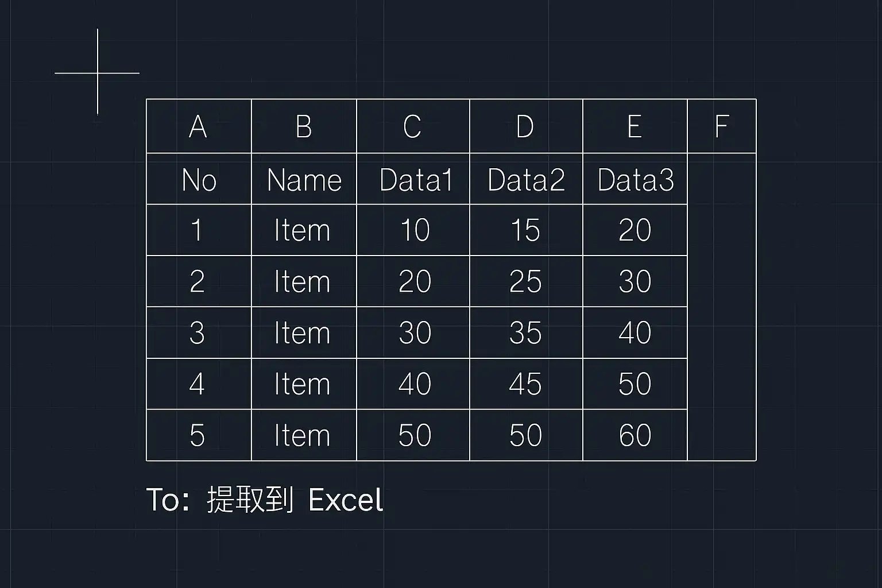Click the To: label text
This screenshot has height=588, width=882.
168,500
